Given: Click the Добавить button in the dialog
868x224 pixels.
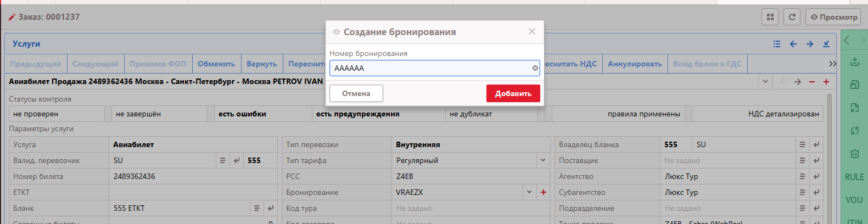Looking at the screenshot, I should click(513, 93).
